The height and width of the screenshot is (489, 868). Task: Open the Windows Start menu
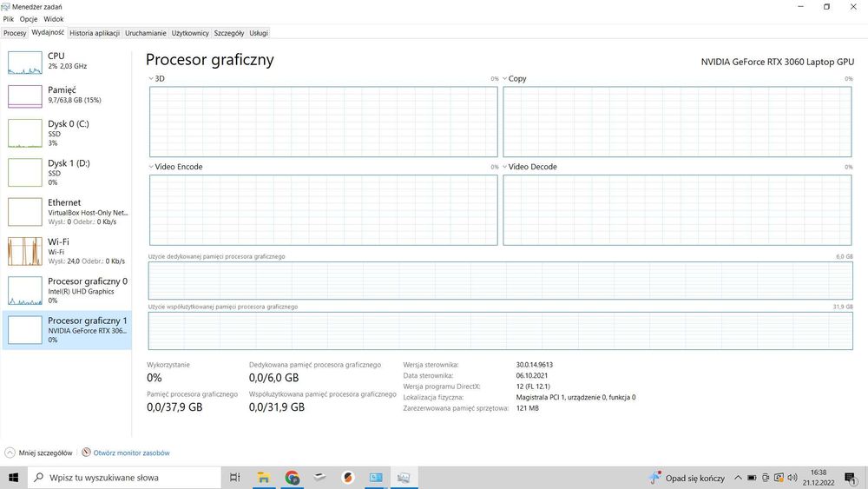[x=13, y=478]
